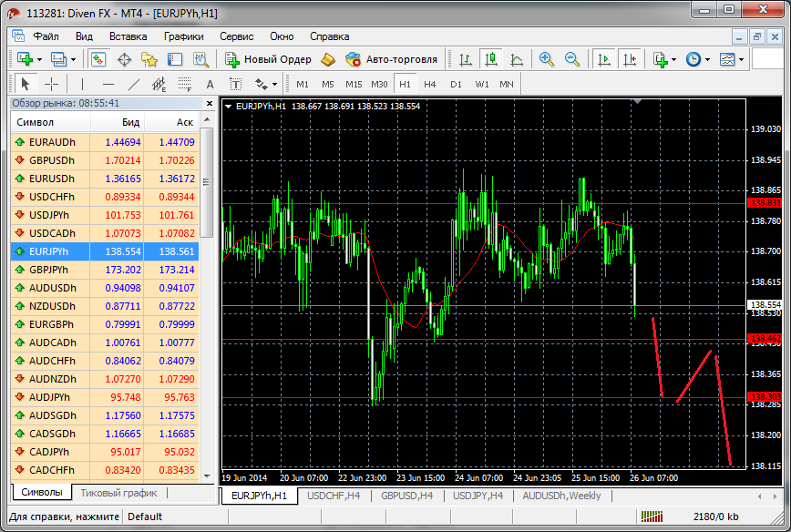The image size is (791, 532).
Task: Expand the Indicators dropdown arrow
Action: click(674, 60)
